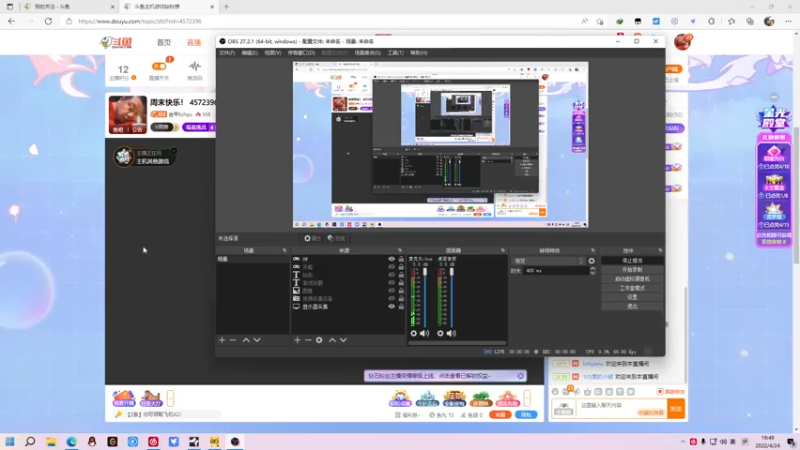800x450 pixels.
Task: Move the selected source up
Action: [x=332, y=340]
